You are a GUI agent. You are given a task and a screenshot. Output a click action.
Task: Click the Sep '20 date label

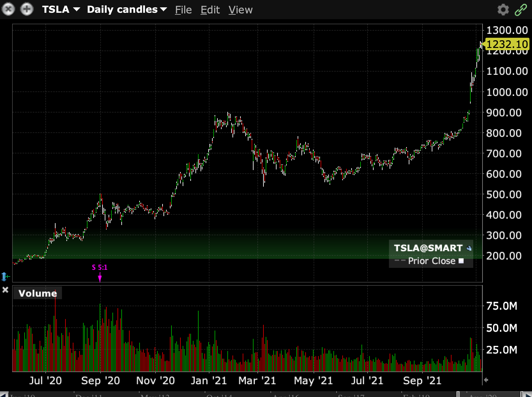pyautogui.click(x=100, y=381)
